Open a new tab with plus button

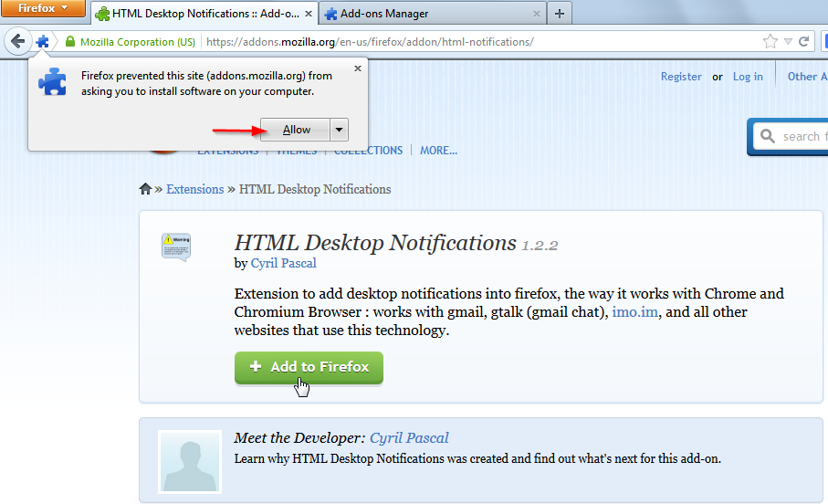click(x=560, y=14)
